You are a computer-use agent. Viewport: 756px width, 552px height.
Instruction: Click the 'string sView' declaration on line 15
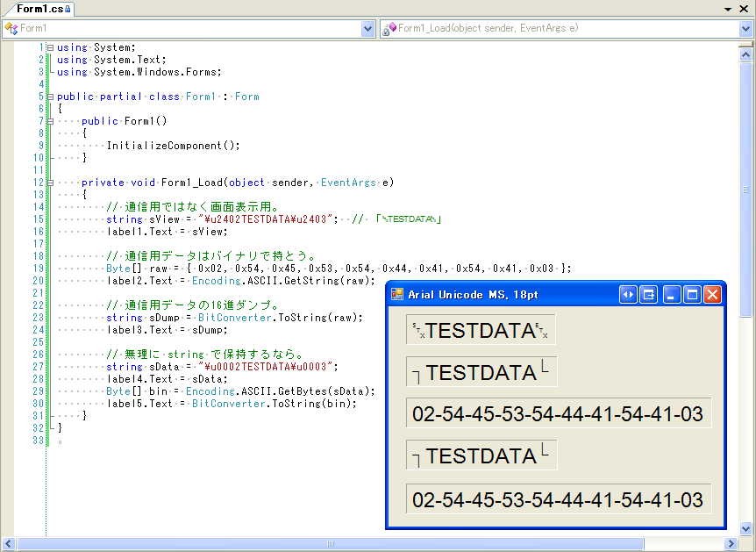[222, 219]
